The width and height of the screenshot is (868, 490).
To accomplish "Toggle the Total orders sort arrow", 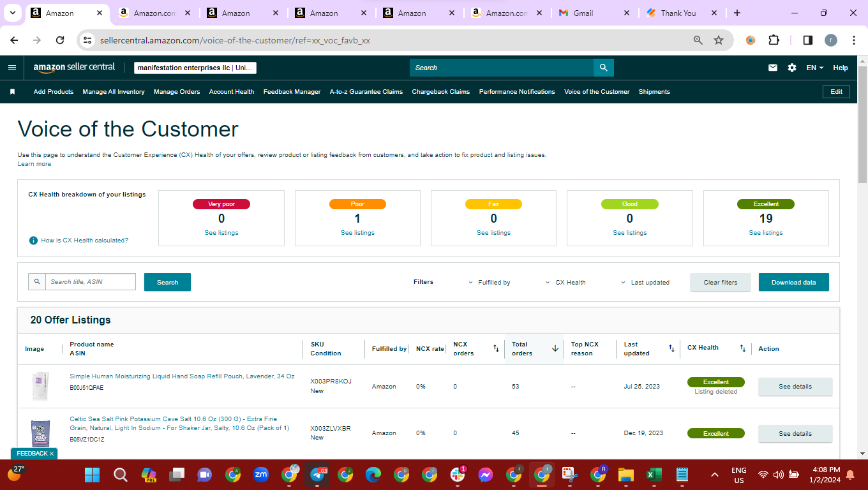I will 555,348.
